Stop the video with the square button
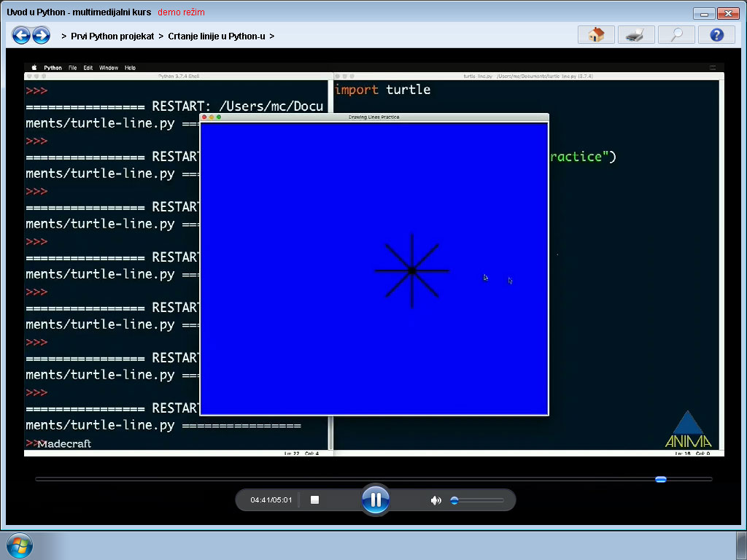The width and height of the screenshot is (747, 560). (315, 500)
